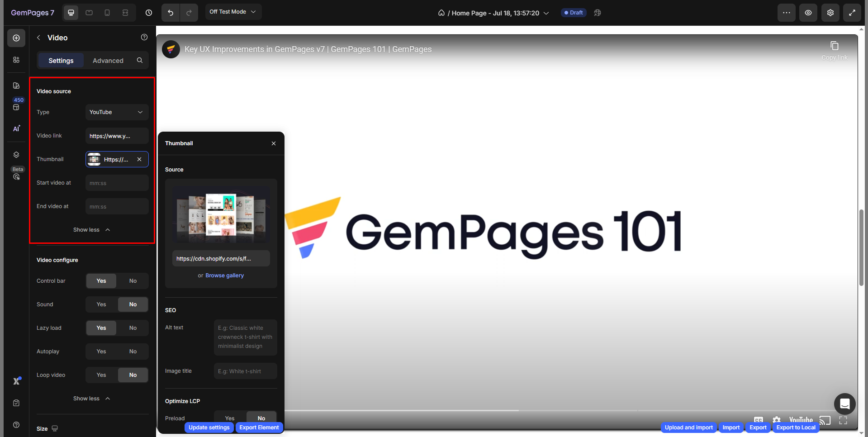868x437 pixels.
Task: Click the Browse gallery link
Action: click(225, 275)
